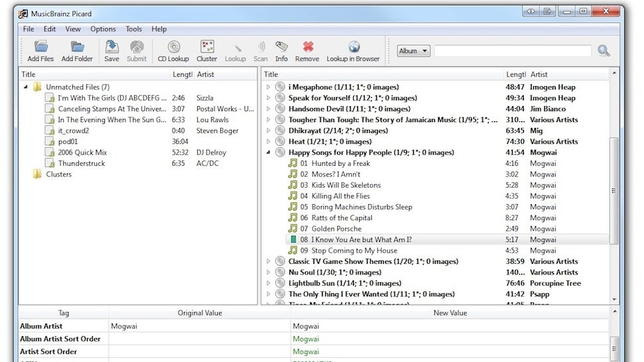This screenshot has height=362, width=644.
Task: Click the note icon beside Stop Coming to My House
Action: tap(292, 250)
